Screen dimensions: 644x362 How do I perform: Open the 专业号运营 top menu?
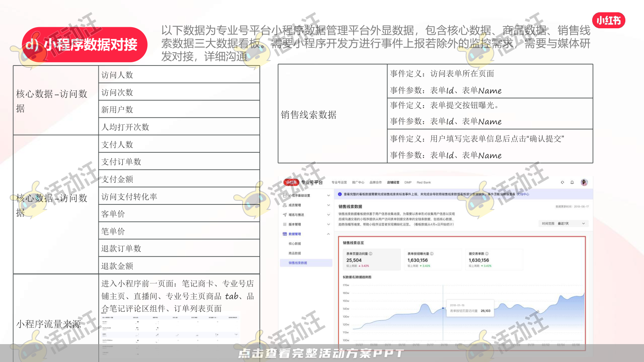(339, 182)
